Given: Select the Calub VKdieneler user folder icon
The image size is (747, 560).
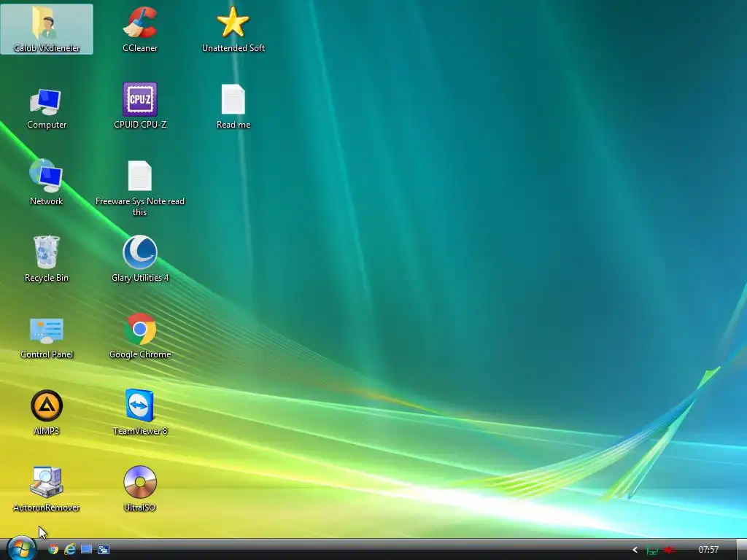Looking at the screenshot, I should [x=46, y=29].
